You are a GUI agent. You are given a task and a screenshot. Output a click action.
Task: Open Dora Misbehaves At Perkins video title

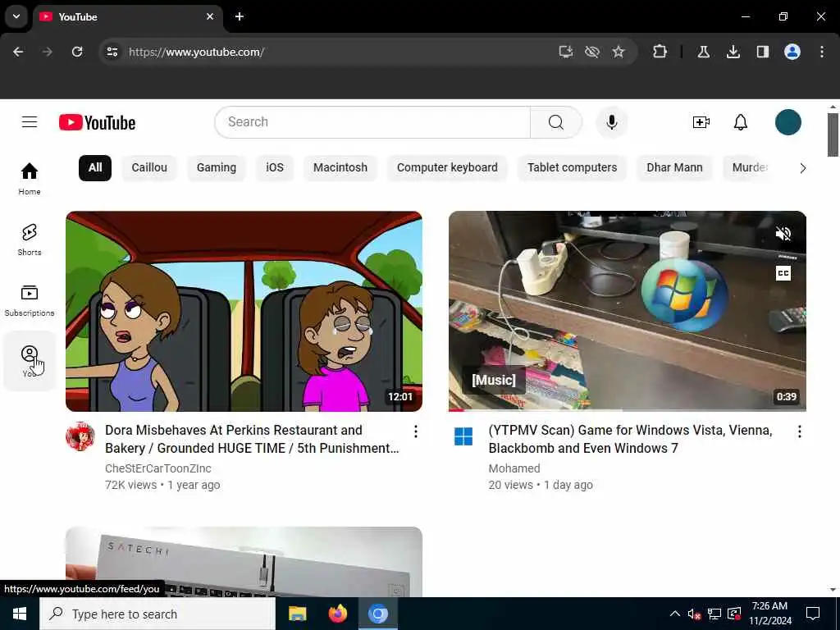(252, 440)
